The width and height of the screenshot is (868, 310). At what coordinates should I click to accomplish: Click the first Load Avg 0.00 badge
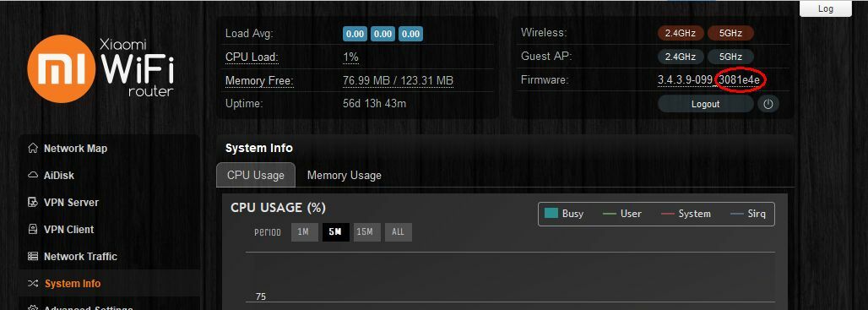[355, 34]
